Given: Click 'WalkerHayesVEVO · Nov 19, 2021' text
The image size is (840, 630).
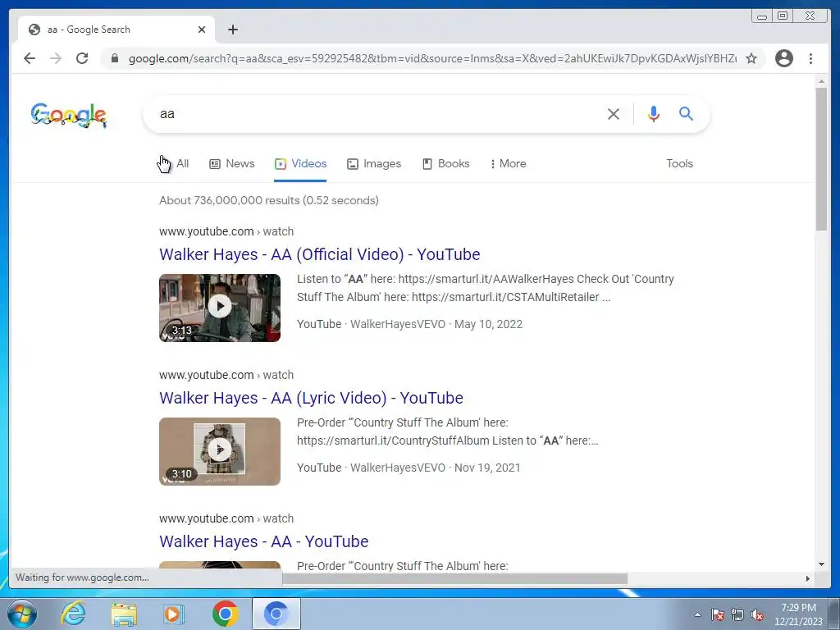Looking at the screenshot, I should [x=435, y=468].
